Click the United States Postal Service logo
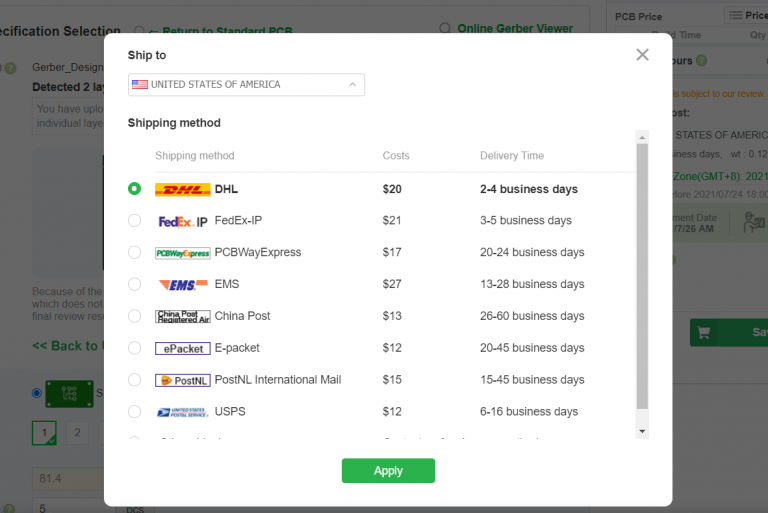 pos(183,412)
